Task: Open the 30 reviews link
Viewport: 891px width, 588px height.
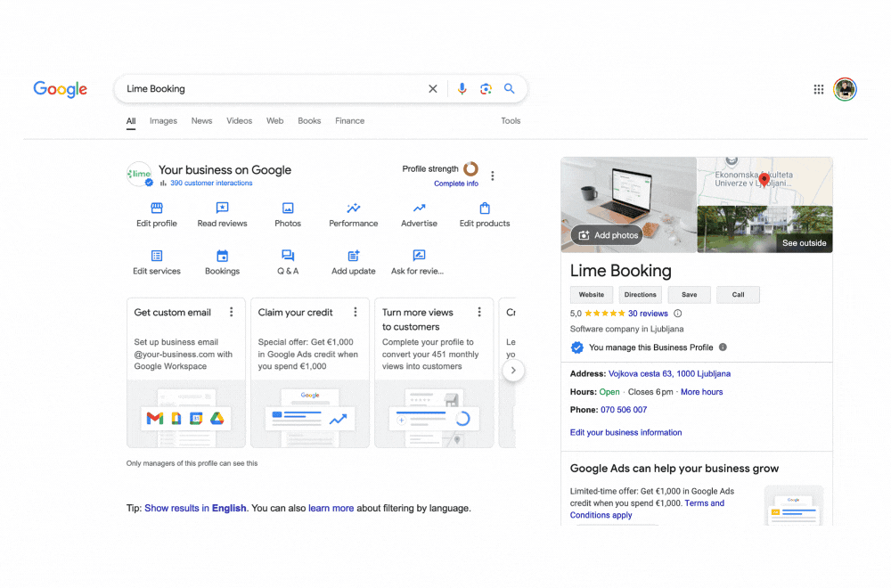Action: [x=648, y=314]
